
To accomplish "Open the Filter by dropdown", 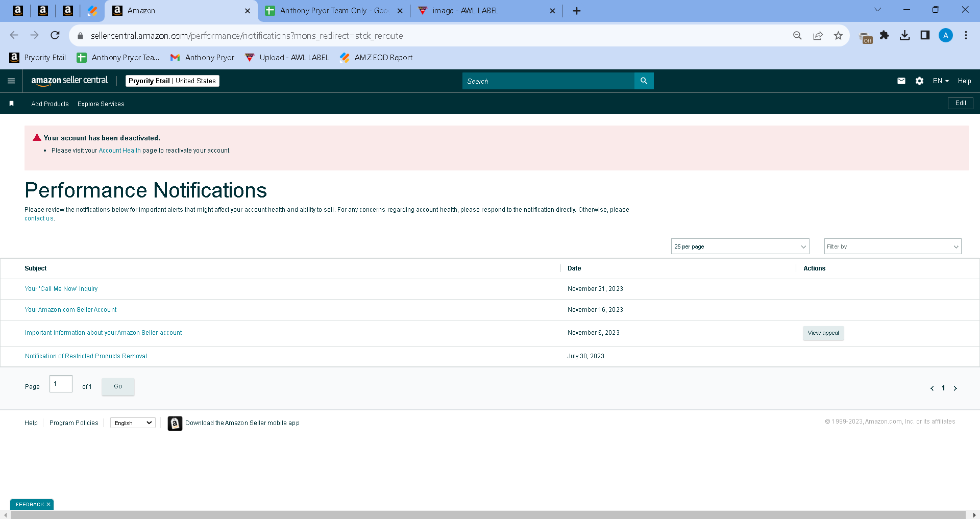I will (893, 246).
